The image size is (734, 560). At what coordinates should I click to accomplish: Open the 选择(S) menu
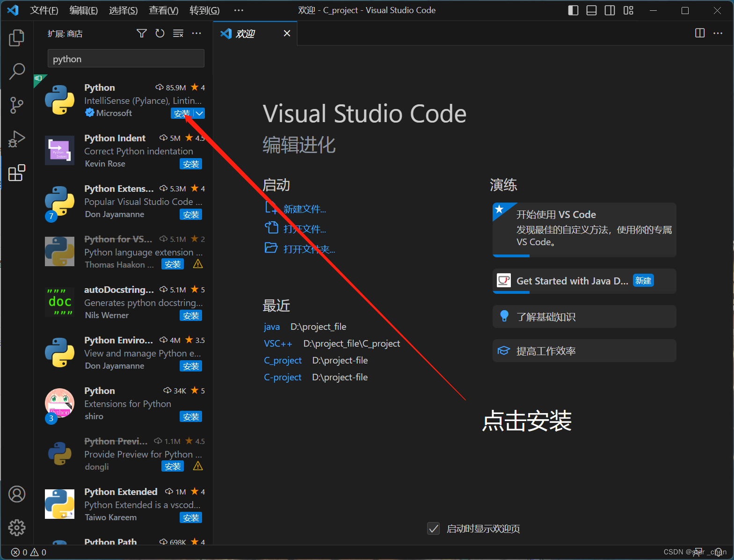tap(124, 10)
